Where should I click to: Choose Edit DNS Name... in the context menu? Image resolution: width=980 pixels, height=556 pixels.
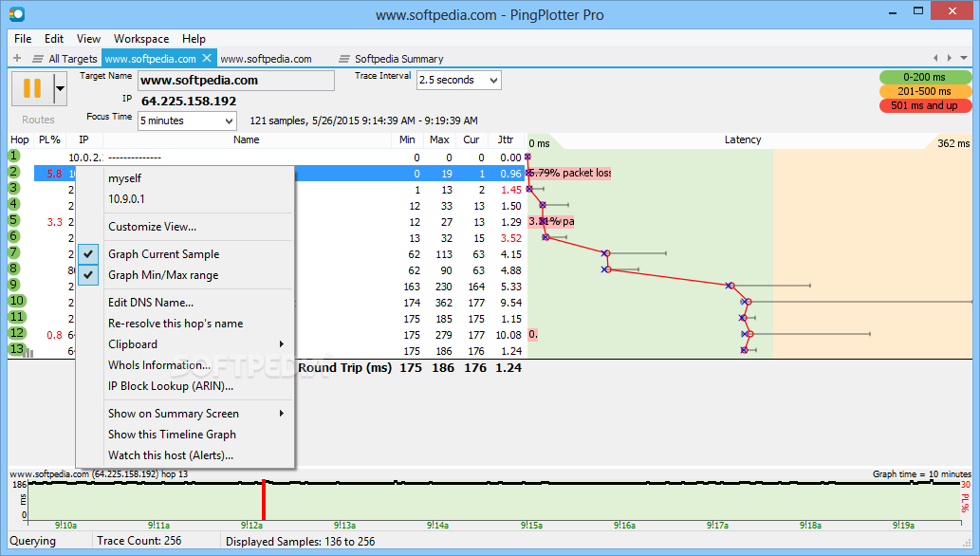151,302
